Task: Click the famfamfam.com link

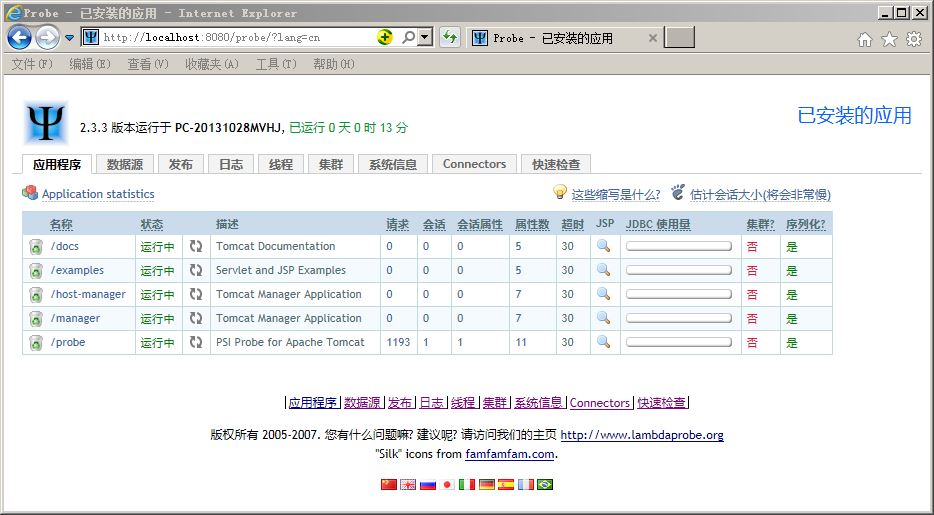Action: point(509,454)
